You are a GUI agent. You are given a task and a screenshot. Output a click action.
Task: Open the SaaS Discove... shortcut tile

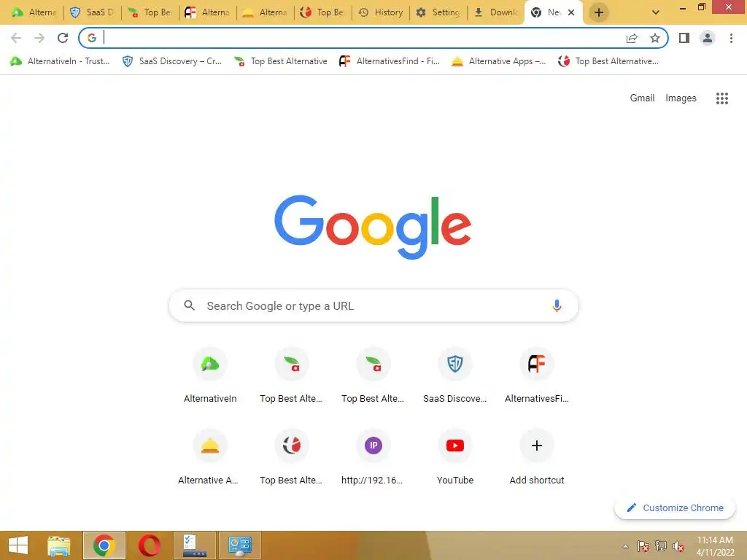(455, 376)
